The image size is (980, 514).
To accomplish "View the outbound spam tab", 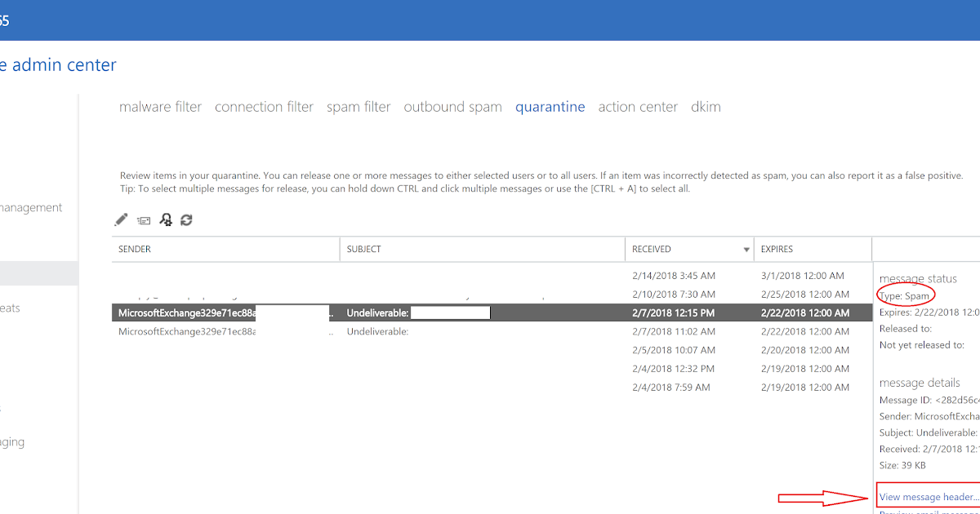I will [452, 106].
